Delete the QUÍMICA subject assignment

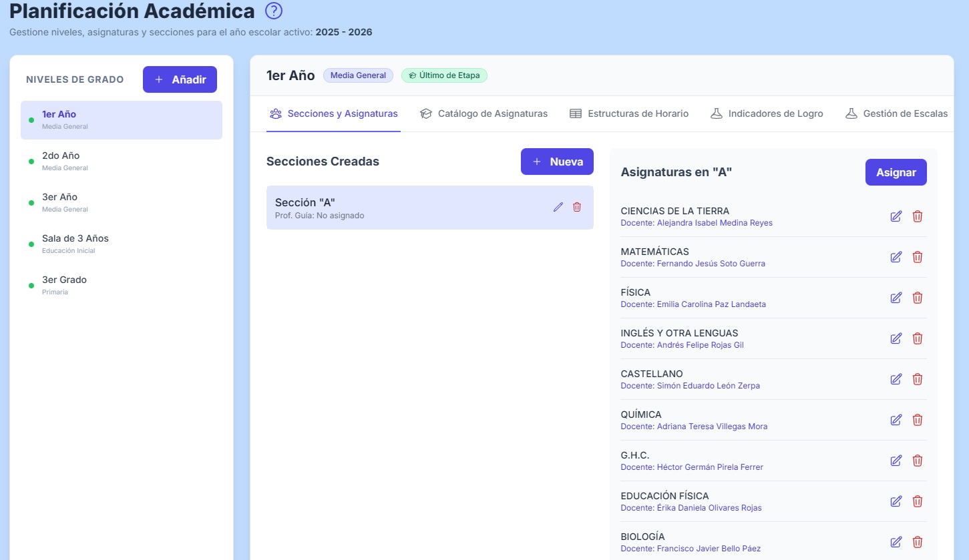click(918, 420)
